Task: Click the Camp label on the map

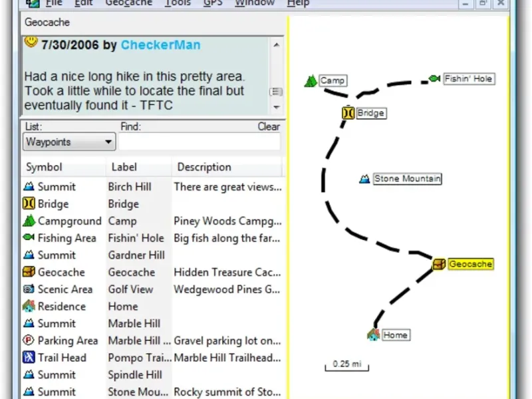Action: point(333,80)
